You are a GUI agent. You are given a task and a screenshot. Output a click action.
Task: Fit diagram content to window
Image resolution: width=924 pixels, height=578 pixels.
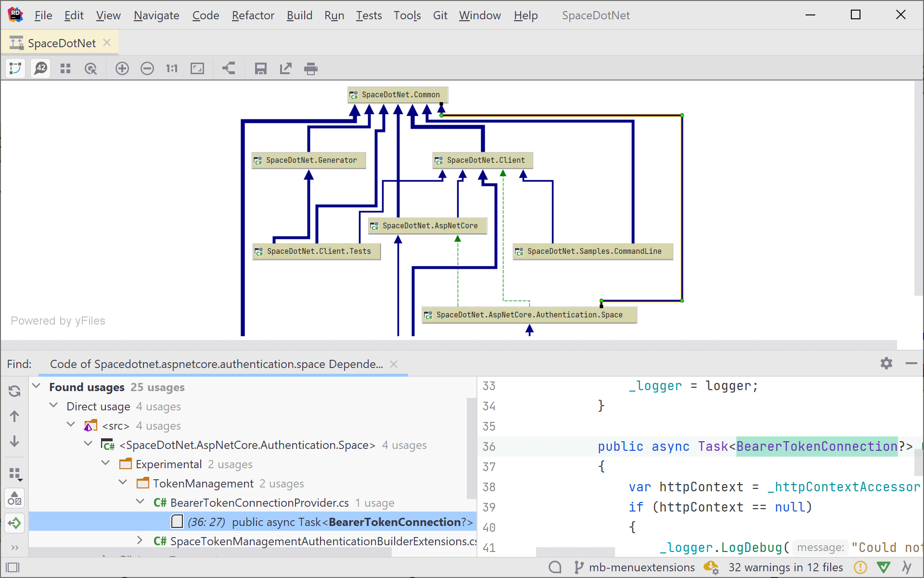[x=197, y=68]
